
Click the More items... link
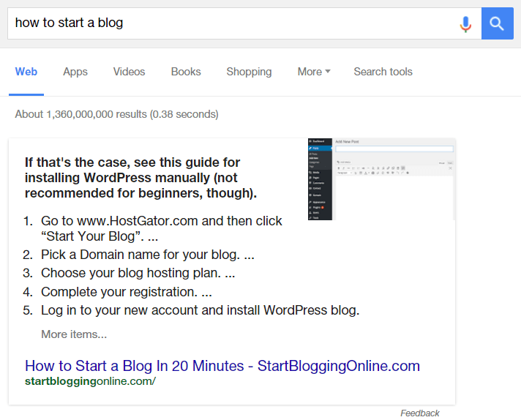[74, 334]
